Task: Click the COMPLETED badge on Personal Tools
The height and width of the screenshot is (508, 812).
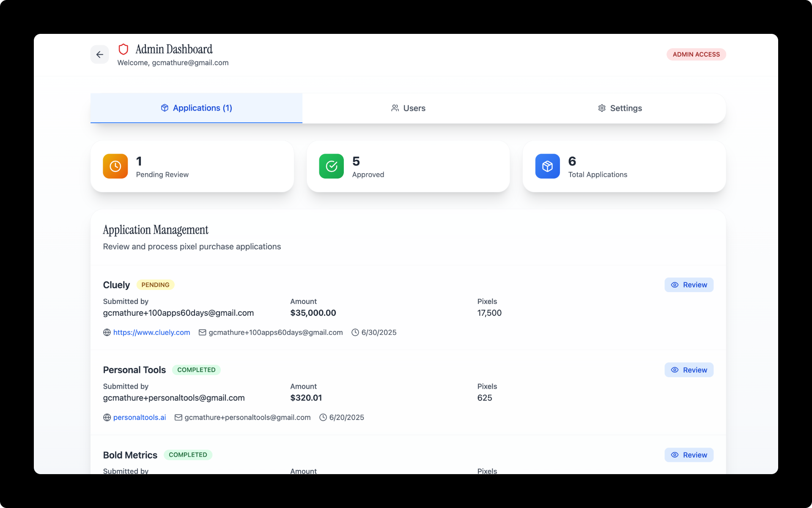Action: pyautogui.click(x=196, y=370)
